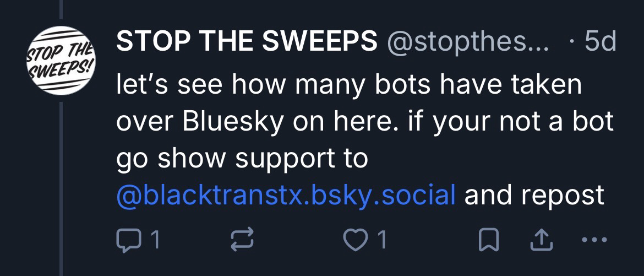Click the thread line below the avatar

click(61, 193)
